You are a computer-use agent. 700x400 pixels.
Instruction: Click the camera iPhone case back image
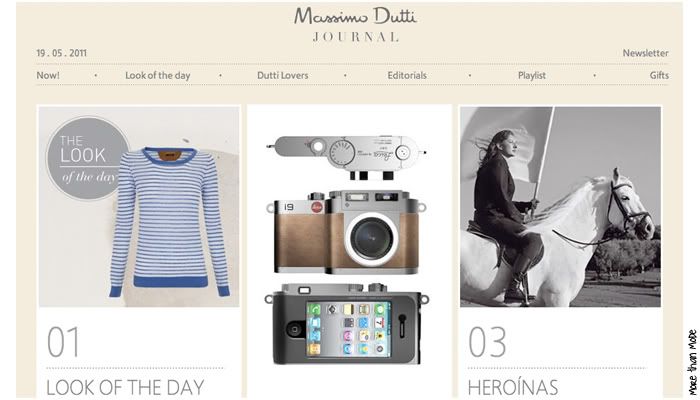(346, 324)
